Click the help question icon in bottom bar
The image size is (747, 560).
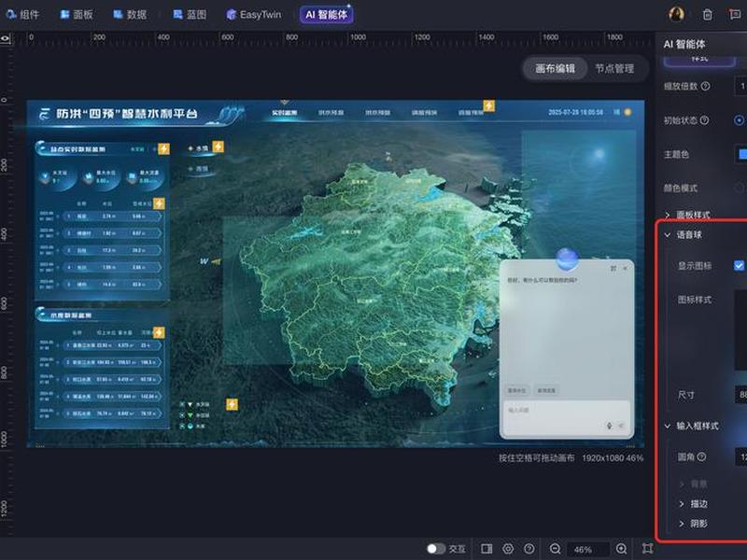click(x=529, y=549)
